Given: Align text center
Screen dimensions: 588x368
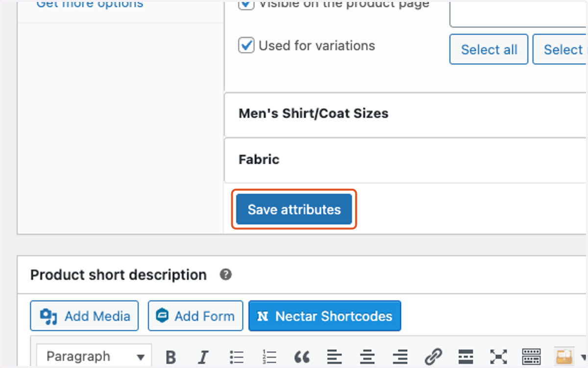Looking at the screenshot, I should point(368,356).
